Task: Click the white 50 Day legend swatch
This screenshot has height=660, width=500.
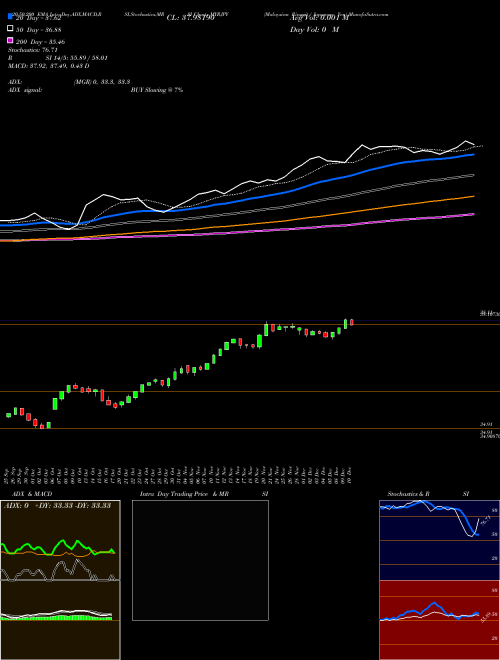Action: coord(11,29)
